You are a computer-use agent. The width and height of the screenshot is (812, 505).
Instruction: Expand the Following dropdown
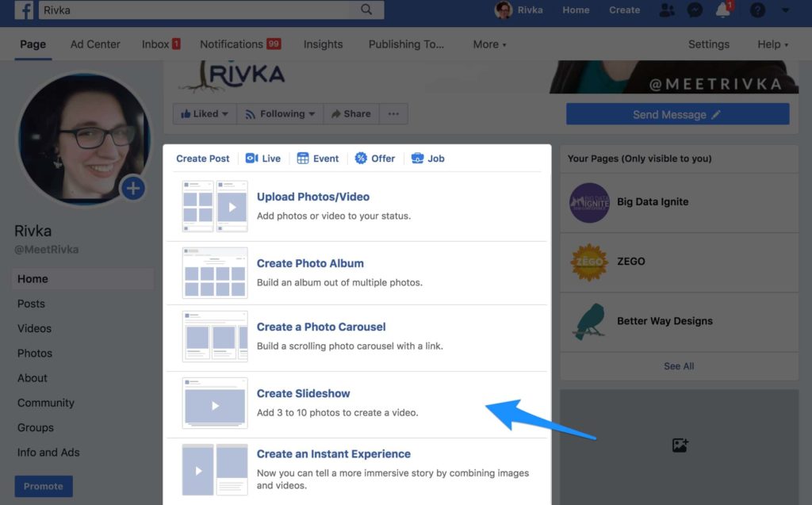(281, 114)
